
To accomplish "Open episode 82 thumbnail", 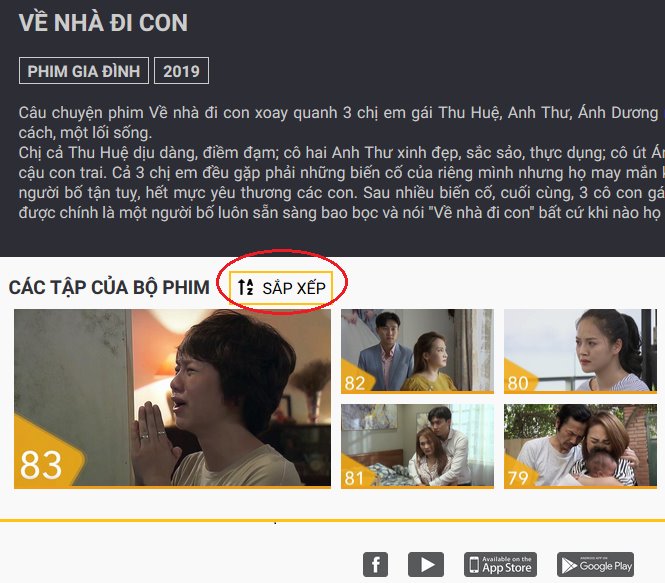I will [417, 351].
